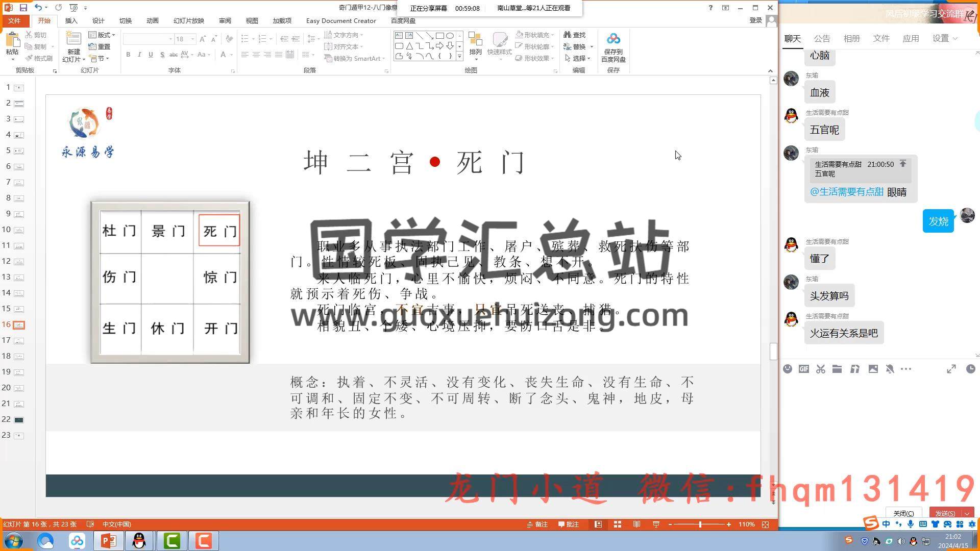
Task: Switch to slide sorter view
Action: tap(617, 524)
